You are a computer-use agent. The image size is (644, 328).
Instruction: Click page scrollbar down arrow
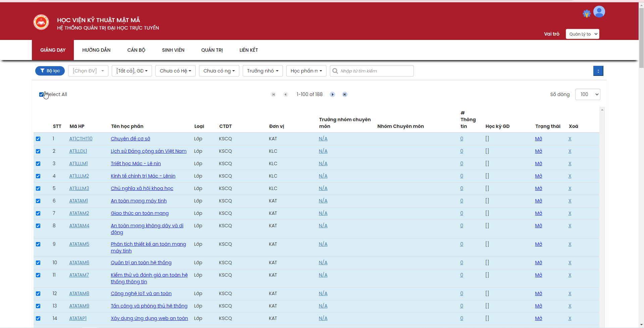641,325
